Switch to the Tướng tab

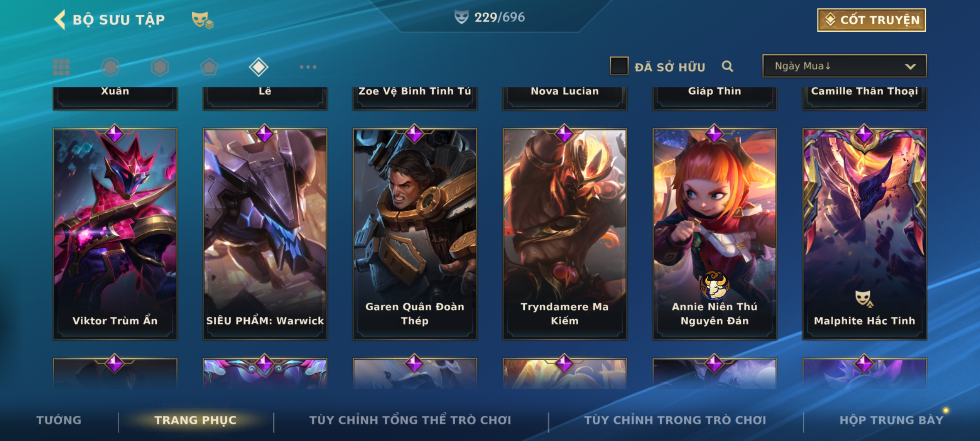(x=59, y=420)
